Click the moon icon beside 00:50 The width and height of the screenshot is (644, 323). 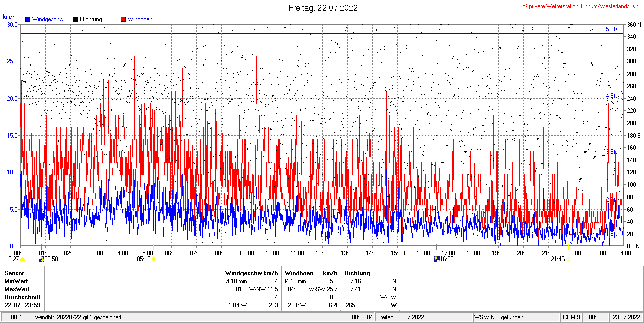(x=41, y=259)
